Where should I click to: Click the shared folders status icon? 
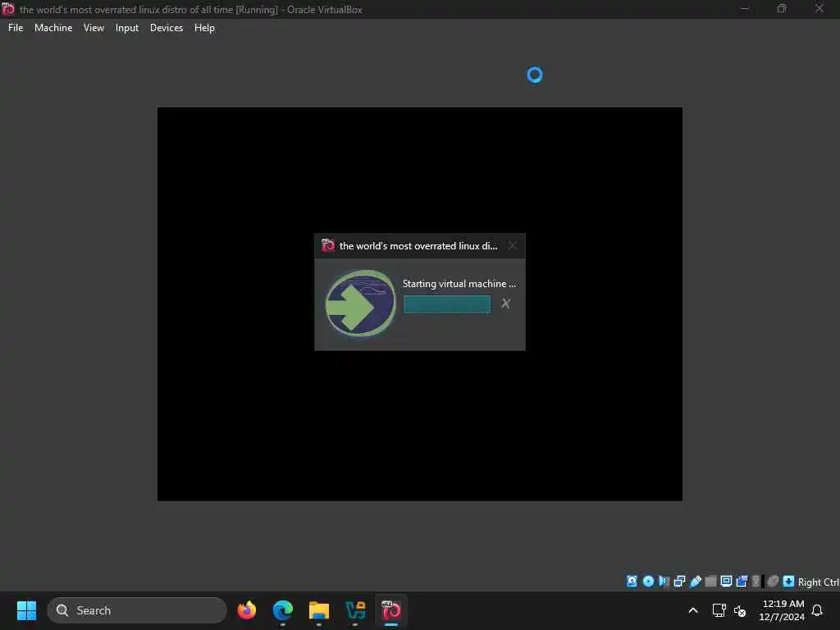(x=710, y=582)
